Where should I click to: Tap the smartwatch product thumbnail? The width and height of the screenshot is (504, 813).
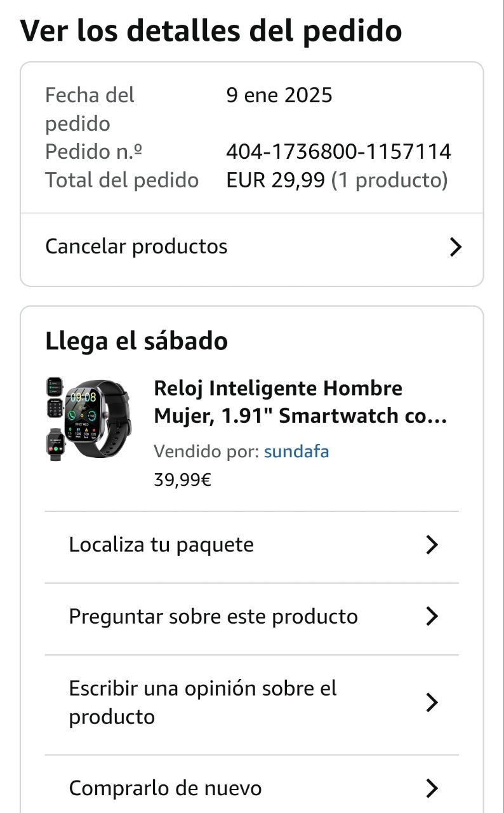pyautogui.click(x=89, y=419)
